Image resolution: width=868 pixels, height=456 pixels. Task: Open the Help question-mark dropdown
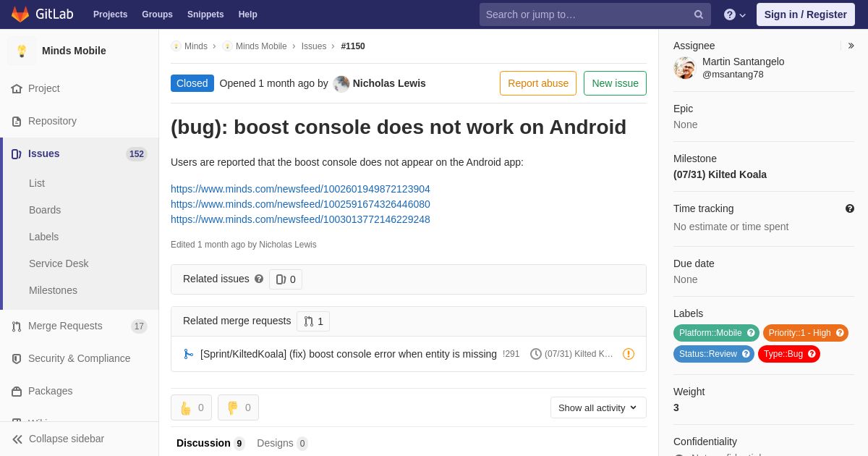click(x=735, y=14)
